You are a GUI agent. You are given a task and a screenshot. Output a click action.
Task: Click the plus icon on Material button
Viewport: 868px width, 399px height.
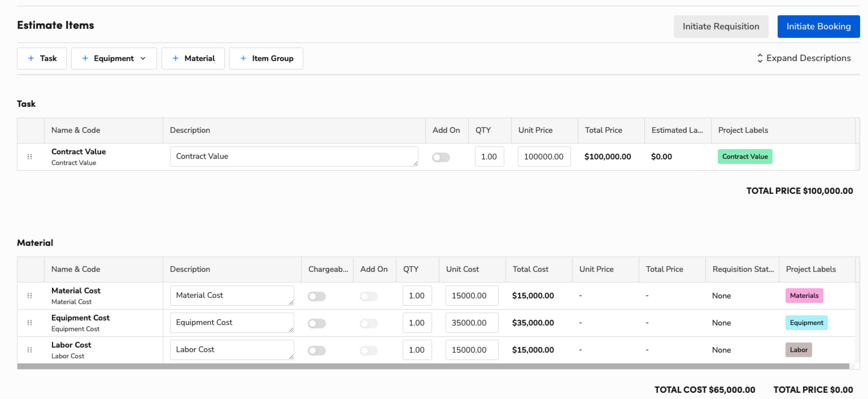click(176, 58)
